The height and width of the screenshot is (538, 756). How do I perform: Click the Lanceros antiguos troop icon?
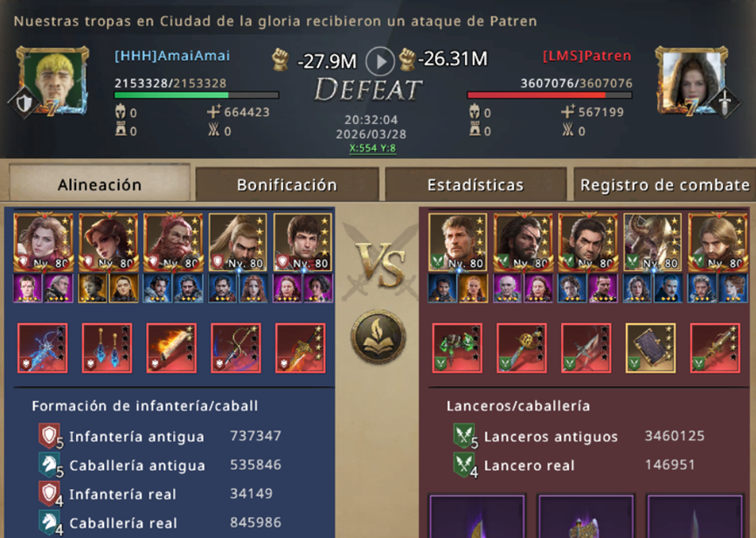pos(465,436)
